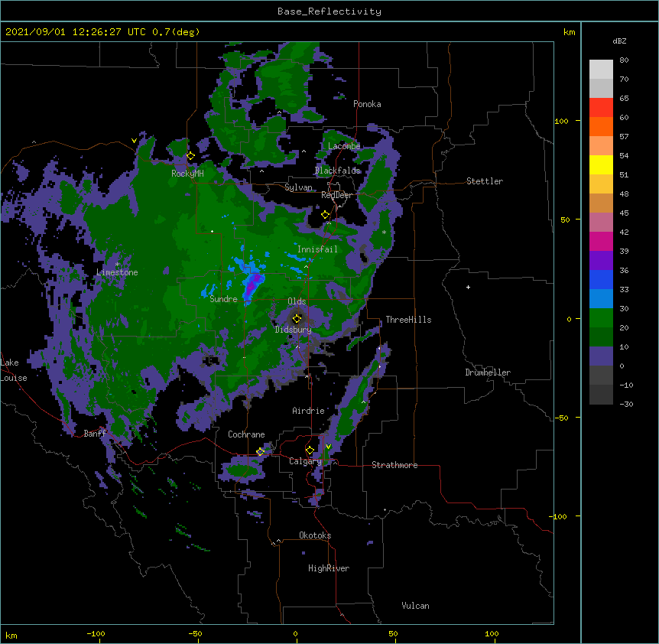Click the Base_Reflectivity title text

329,11
